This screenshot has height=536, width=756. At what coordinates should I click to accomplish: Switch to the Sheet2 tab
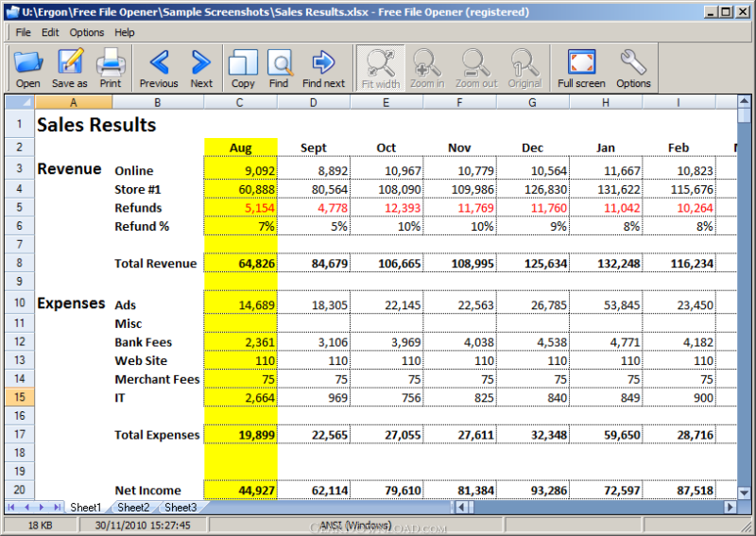click(x=133, y=507)
